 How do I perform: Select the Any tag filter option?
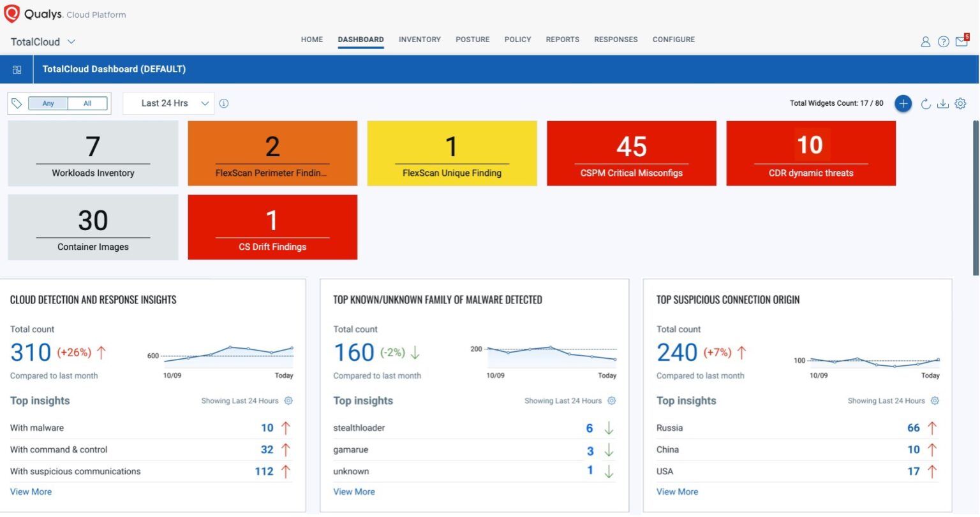[47, 103]
